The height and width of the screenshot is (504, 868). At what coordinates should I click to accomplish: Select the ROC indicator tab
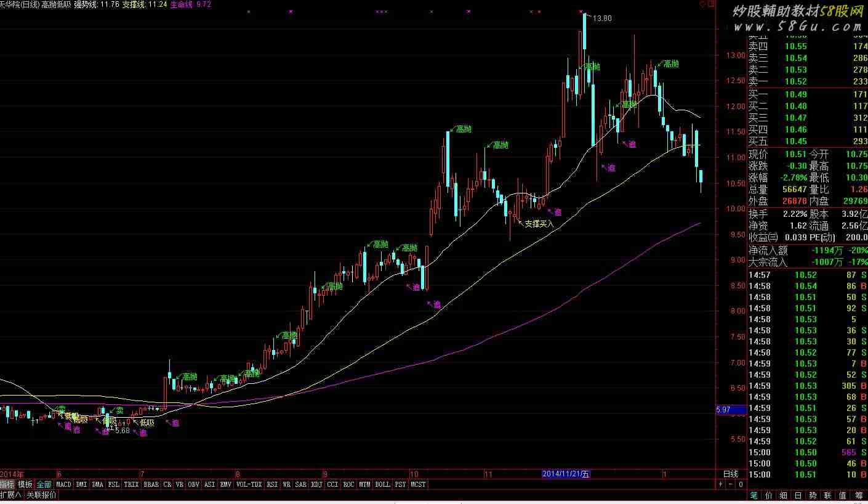[x=349, y=484]
